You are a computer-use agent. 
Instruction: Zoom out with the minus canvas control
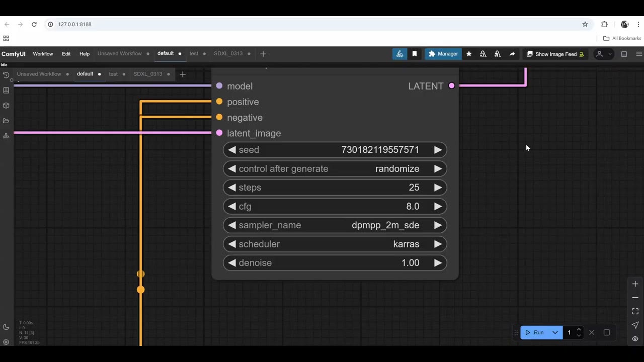click(635, 298)
